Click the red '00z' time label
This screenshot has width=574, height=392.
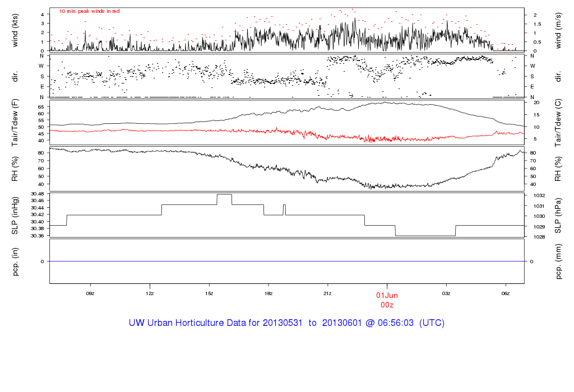[387, 305]
